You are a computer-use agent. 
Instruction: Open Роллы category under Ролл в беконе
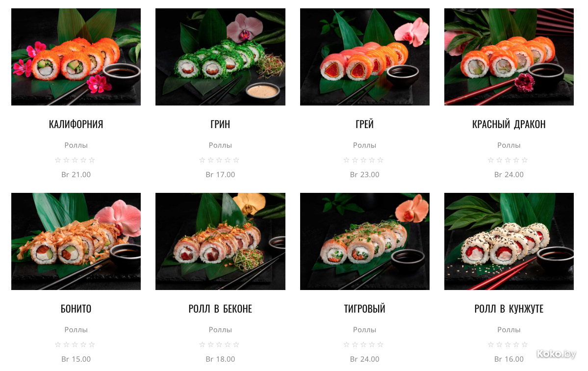(220, 330)
